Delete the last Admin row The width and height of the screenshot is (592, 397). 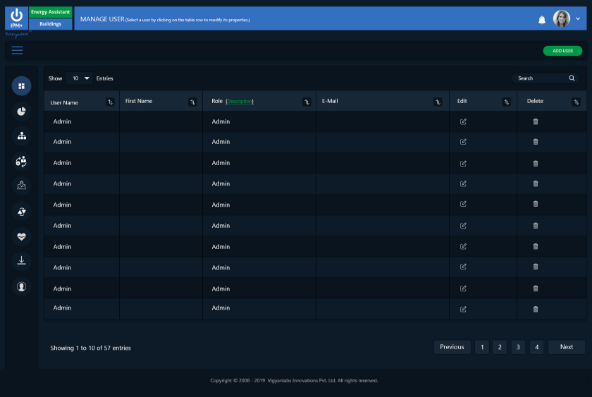[x=535, y=309]
